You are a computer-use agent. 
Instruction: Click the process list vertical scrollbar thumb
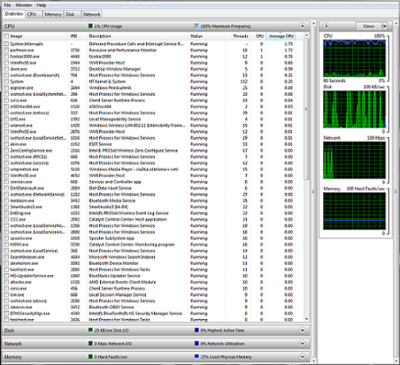coord(307,109)
